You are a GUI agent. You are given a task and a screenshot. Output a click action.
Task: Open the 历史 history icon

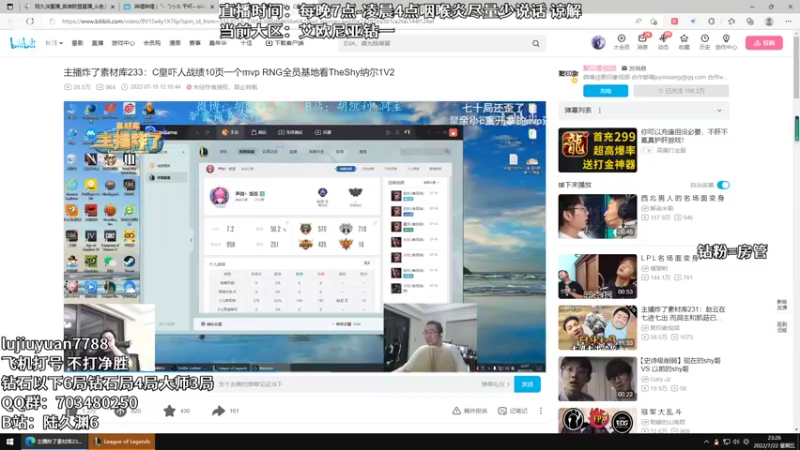[705, 42]
